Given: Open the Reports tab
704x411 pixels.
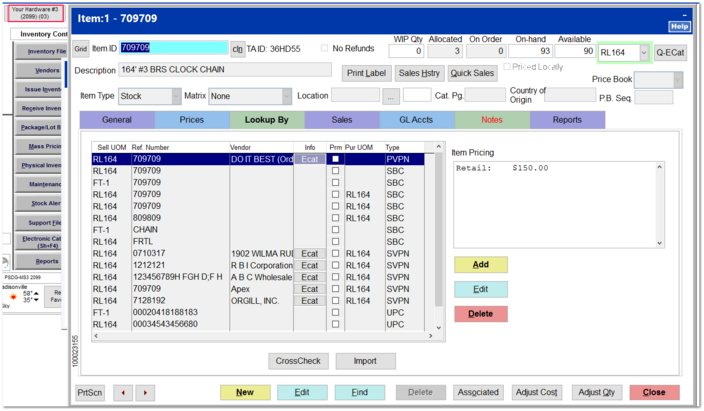Looking at the screenshot, I should (x=567, y=120).
